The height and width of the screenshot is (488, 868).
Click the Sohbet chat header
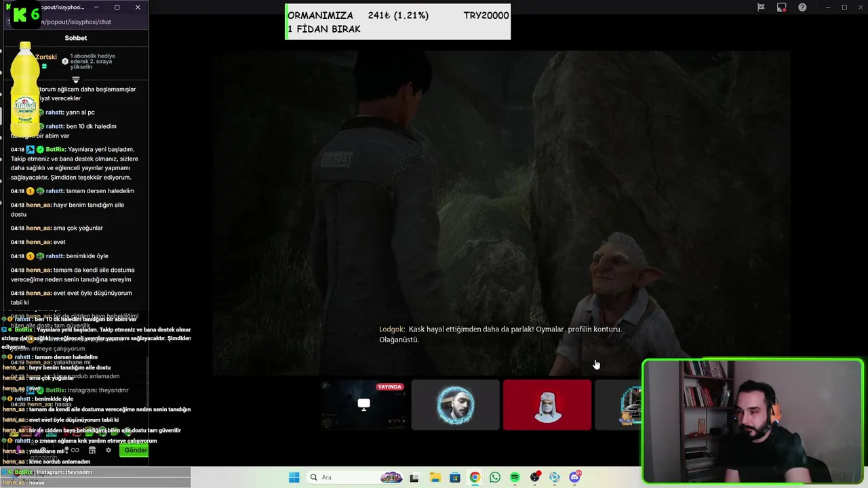click(x=76, y=38)
